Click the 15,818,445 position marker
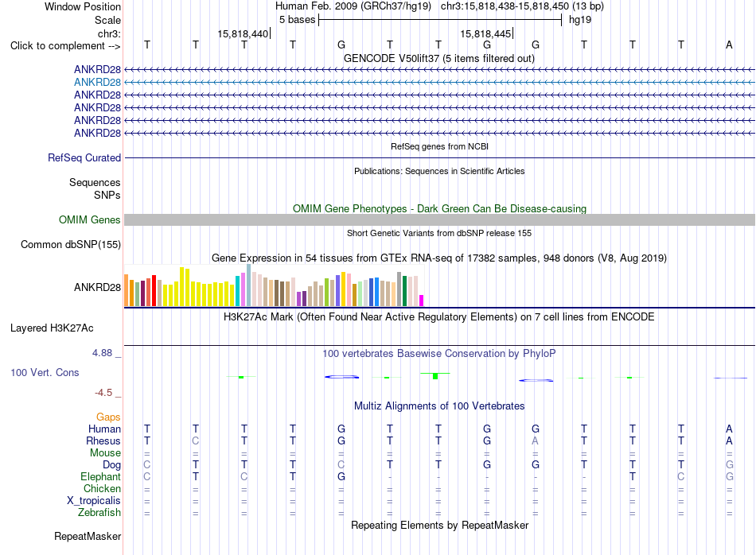756x555 pixels. click(x=486, y=33)
